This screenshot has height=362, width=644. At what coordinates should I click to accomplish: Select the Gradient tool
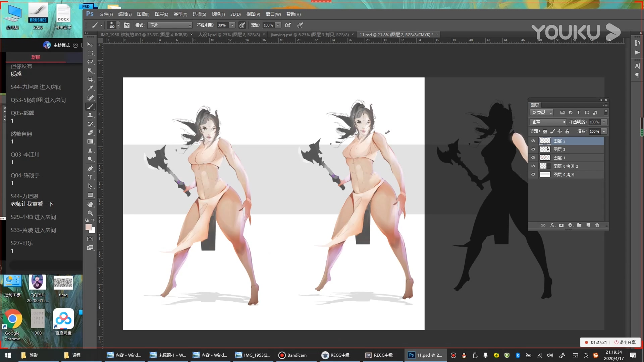click(90, 141)
